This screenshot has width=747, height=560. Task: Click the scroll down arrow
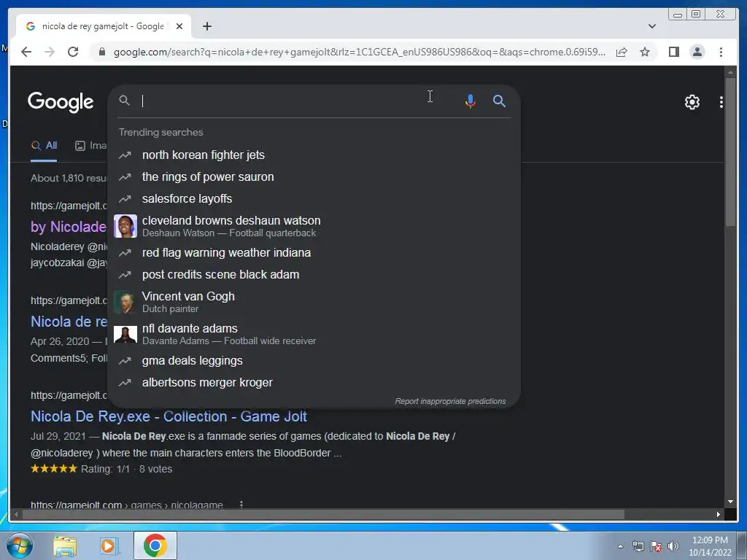(x=730, y=502)
